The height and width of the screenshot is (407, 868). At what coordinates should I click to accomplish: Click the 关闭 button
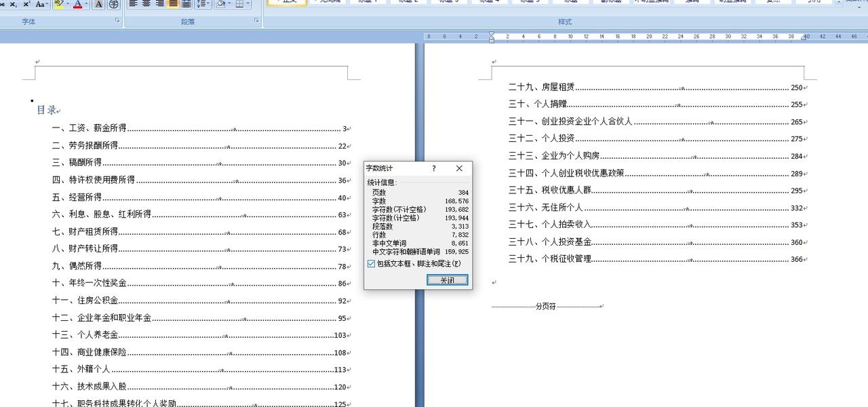(447, 280)
